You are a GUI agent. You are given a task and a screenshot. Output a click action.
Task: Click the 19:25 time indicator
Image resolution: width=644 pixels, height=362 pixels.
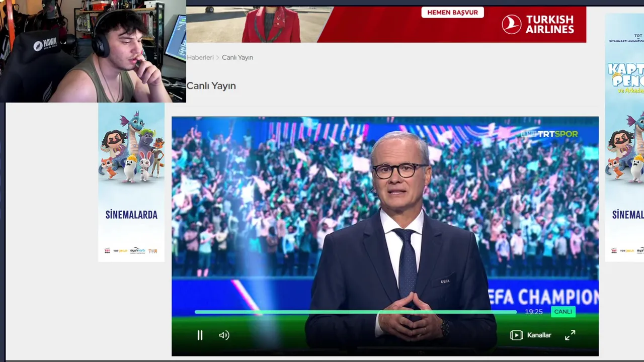coord(534,312)
